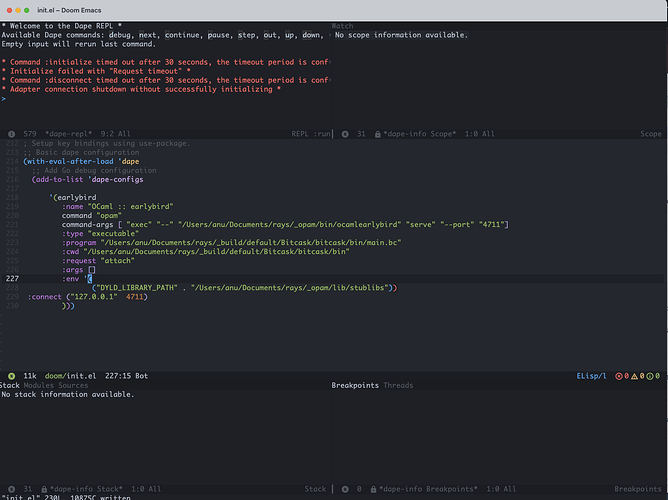Image resolution: width=668 pixels, height=500 pixels.
Task: Click "No scope information available." text
Action: click(x=401, y=35)
